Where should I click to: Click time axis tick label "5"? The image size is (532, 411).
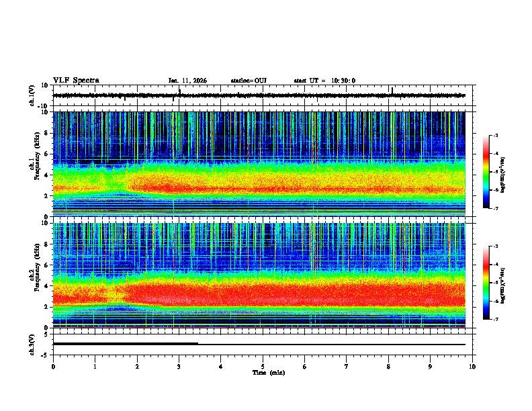[x=263, y=367]
